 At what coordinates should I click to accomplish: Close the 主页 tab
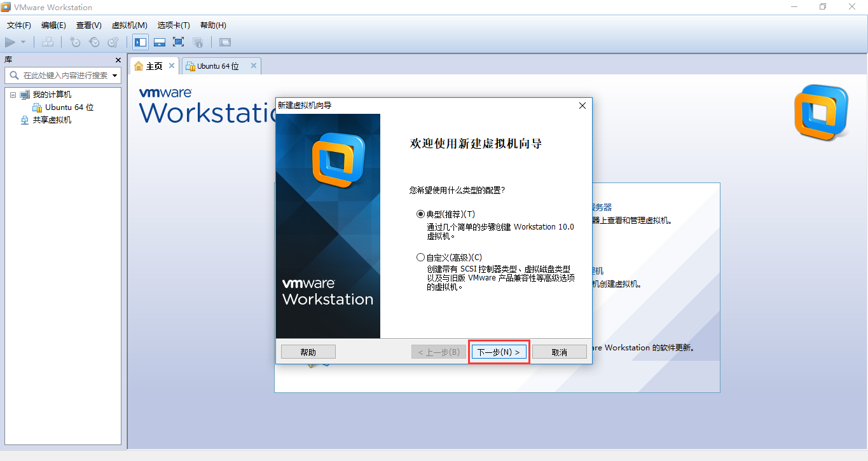point(172,65)
